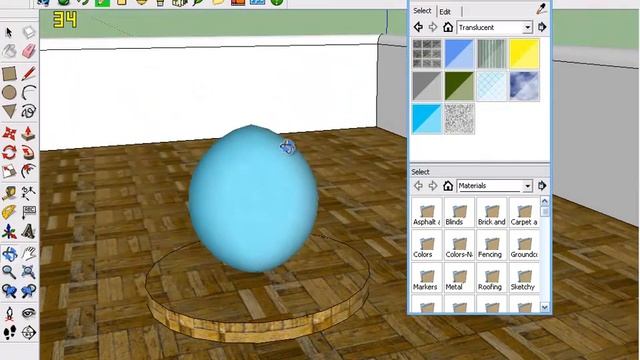Choose the Arc tool
Screen dimensions: 640x360
tap(28, 93)
